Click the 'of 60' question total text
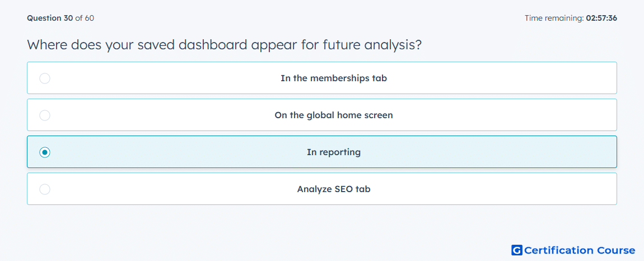 pyautogui.click(x=85, y=18)
